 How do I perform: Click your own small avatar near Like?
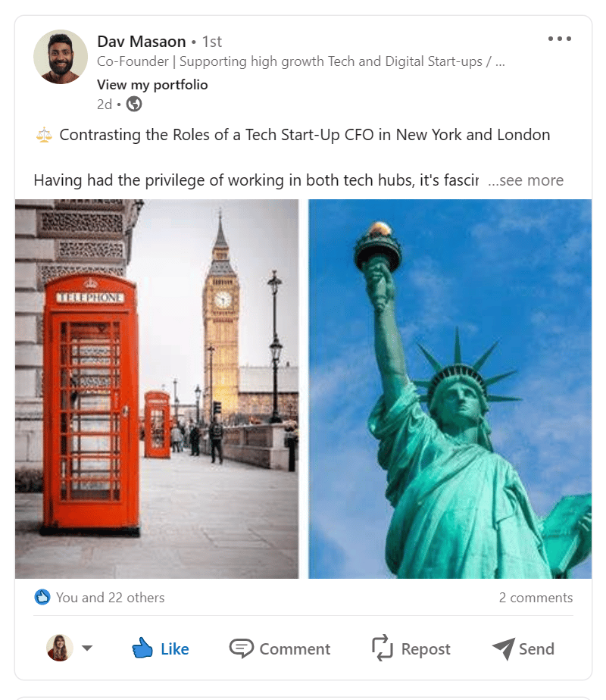(60, 648)
